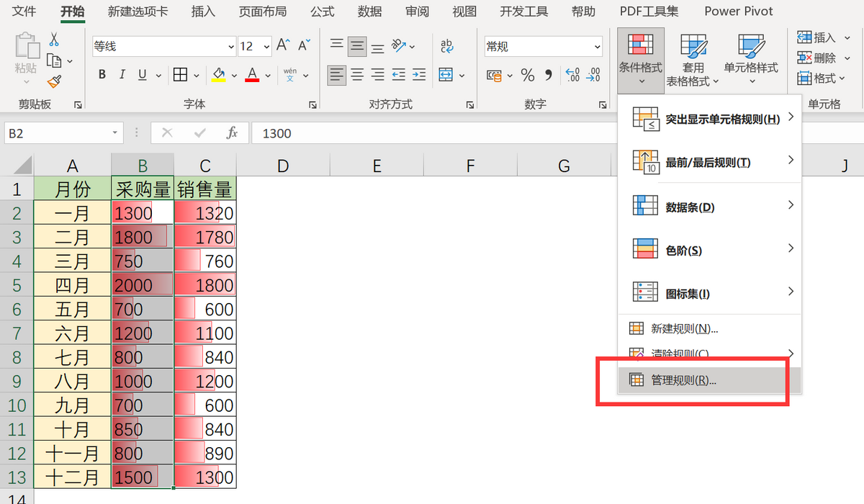Decrease font size with smaller A icon
864x504 pixels.
(x=304, y=46)
